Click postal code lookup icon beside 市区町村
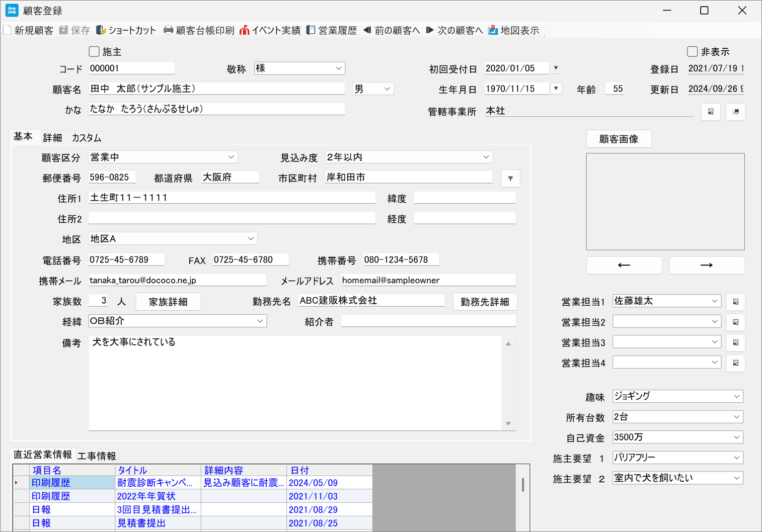Viewport: 762px width, 532px height. (510, 179)
